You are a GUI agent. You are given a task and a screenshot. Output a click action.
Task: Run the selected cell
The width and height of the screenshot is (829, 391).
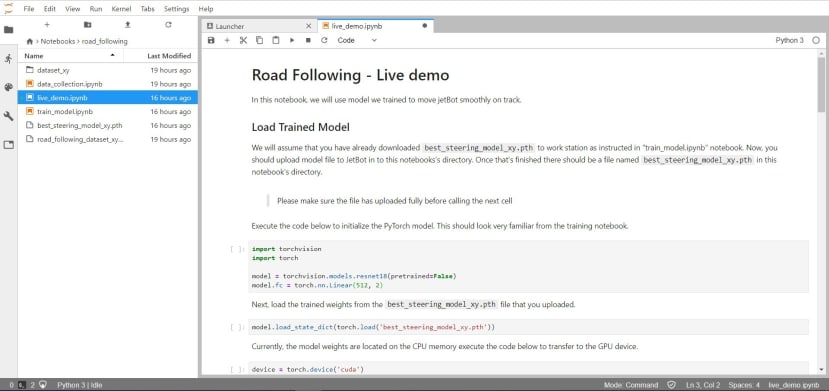pyautogui.click(x=292, y=40)
